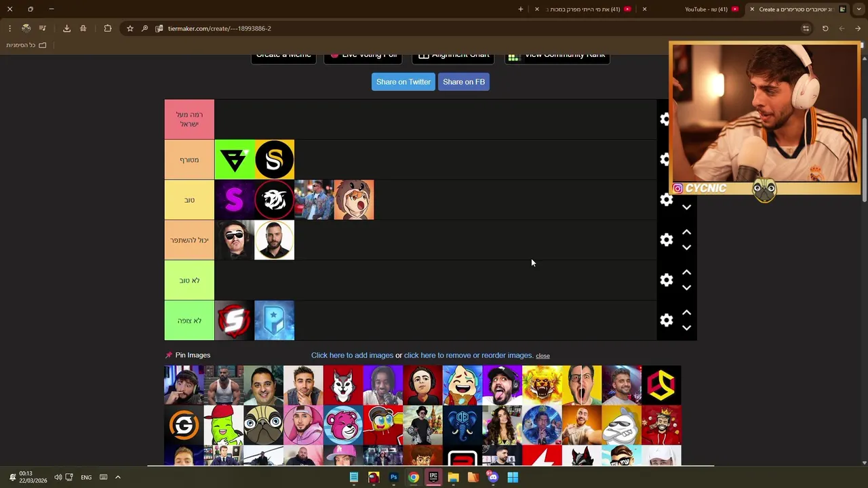Click remove or reorder images link
This screenshot has height=488, width=868.
click(x=468, y=355)
